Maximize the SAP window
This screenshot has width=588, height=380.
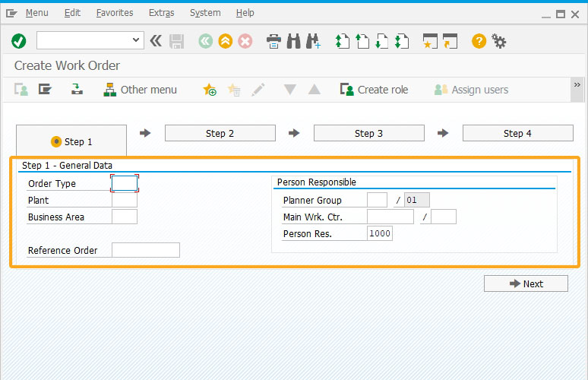[561, 14]
